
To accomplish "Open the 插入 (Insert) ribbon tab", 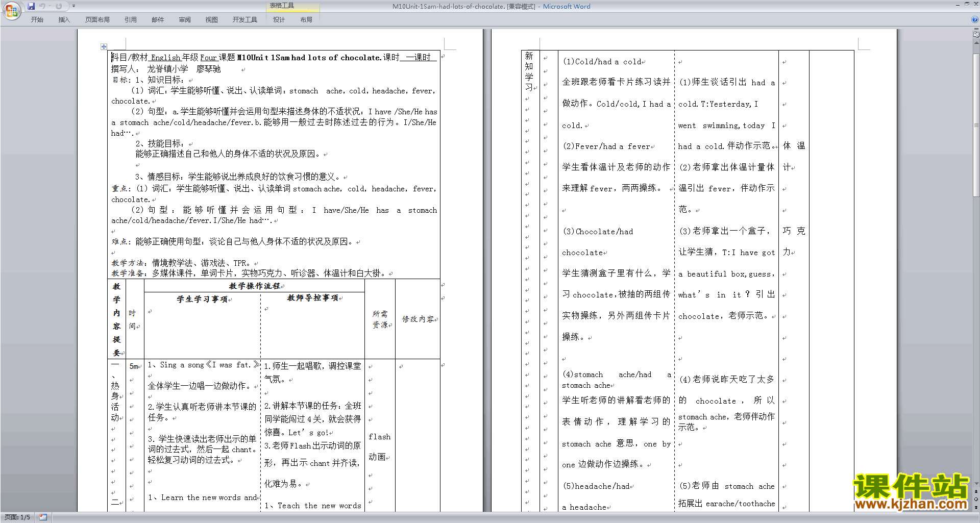I will (64, 20).
